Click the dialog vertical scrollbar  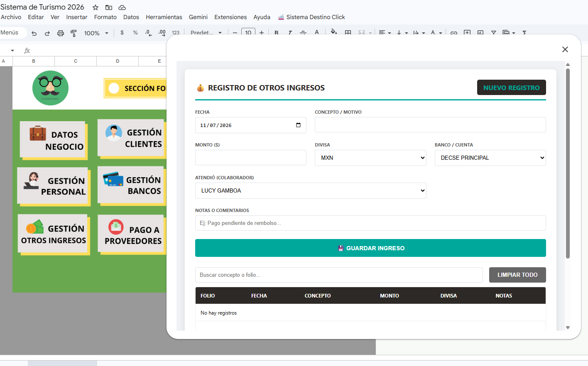[568, 163]
